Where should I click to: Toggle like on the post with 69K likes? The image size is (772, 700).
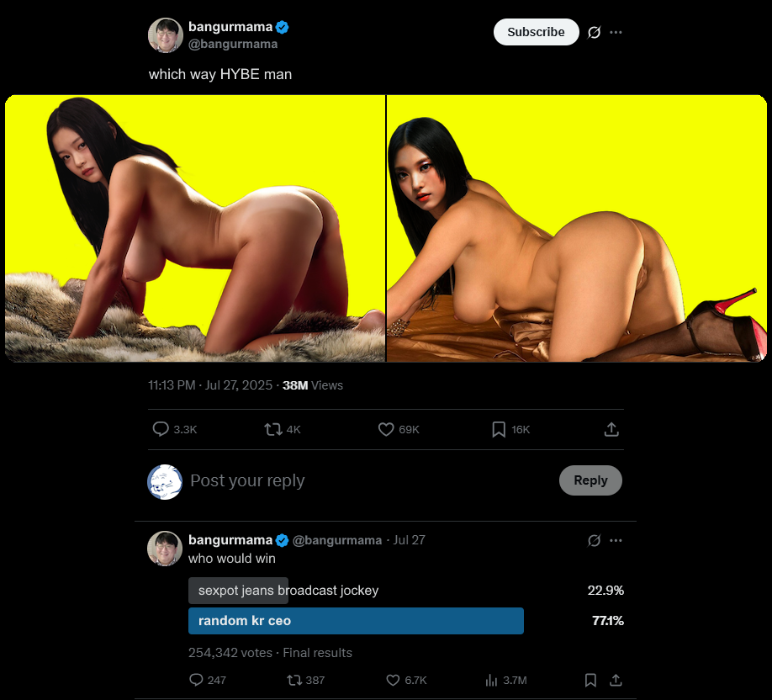[386, 430]
